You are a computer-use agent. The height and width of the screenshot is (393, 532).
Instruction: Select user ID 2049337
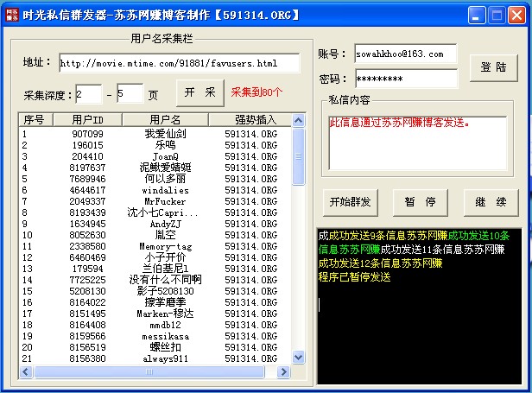point(87,201)
